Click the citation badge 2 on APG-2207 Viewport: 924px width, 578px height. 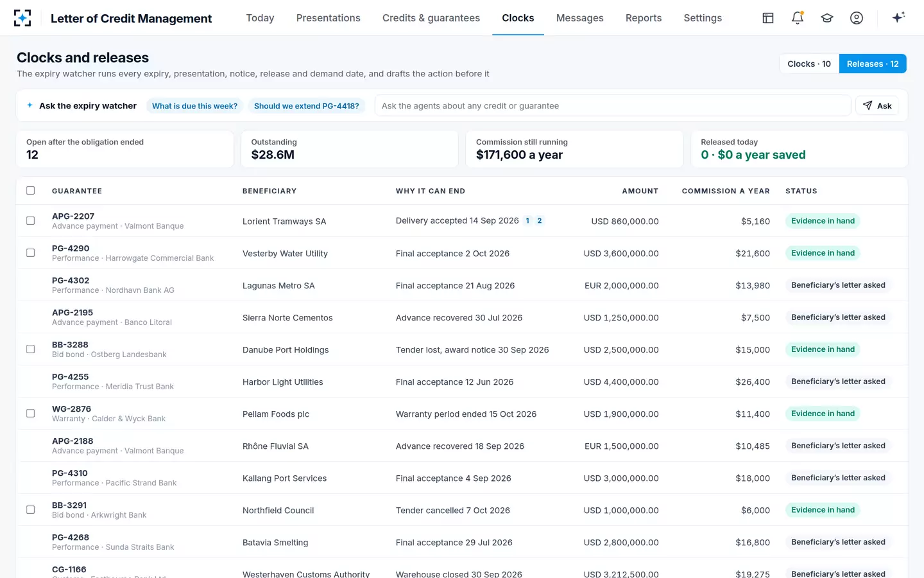point(540,221)
